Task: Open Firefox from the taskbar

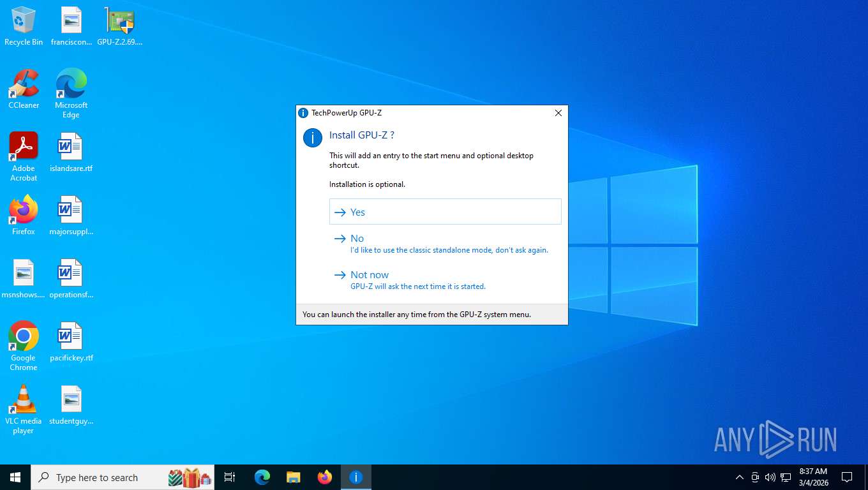Action: [325, 477]
